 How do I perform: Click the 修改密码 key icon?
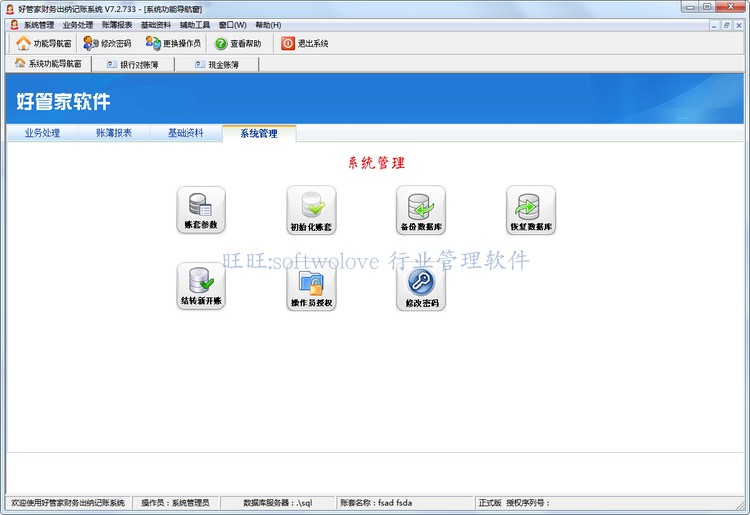point(421,286)
